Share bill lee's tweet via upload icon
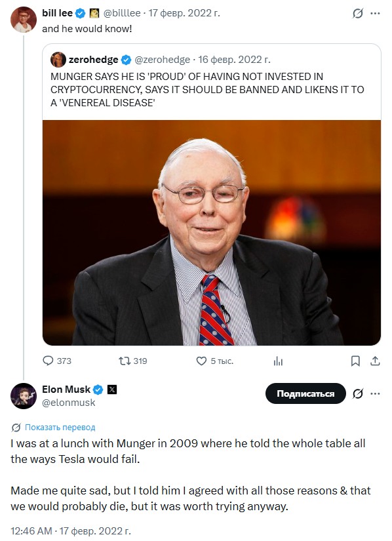This screenshot has height=541, width=392. tap(375, 361)
